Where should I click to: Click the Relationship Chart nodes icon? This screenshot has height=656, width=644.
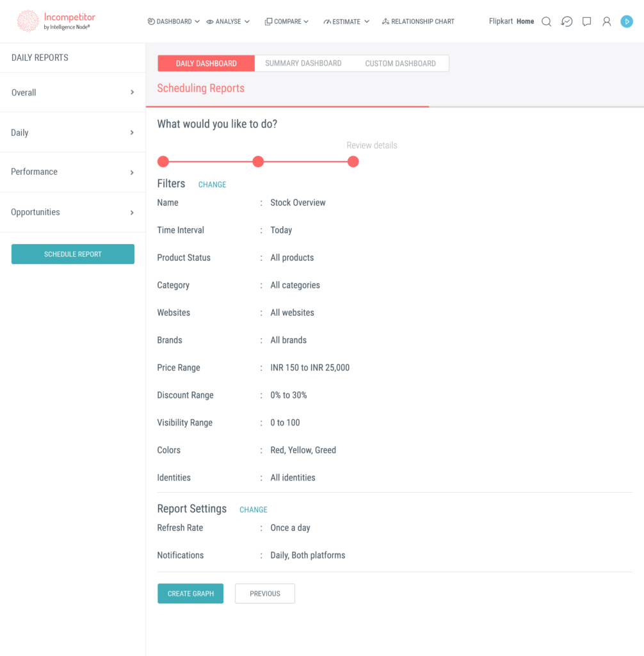tap(385, 22)
